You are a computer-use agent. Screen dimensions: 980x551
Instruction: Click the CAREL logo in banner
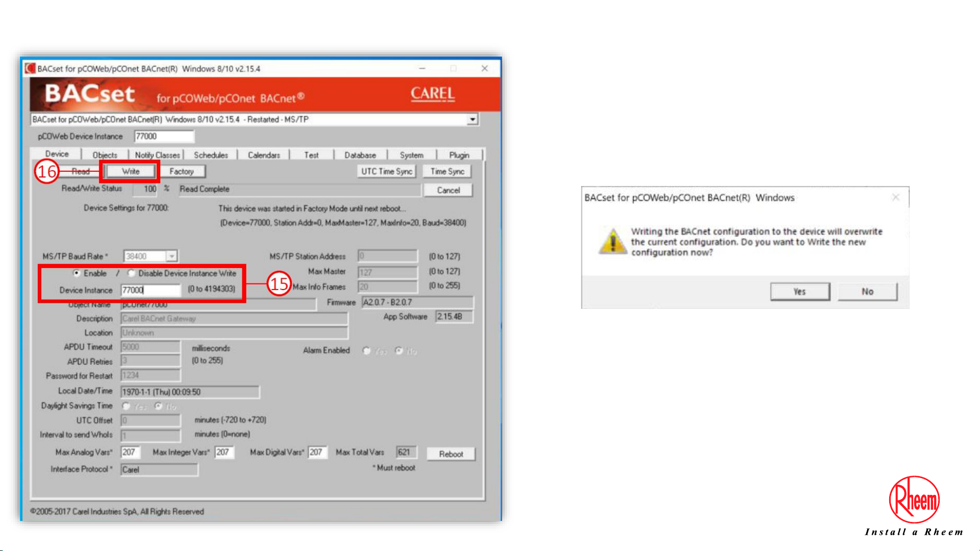coord(433,94)
